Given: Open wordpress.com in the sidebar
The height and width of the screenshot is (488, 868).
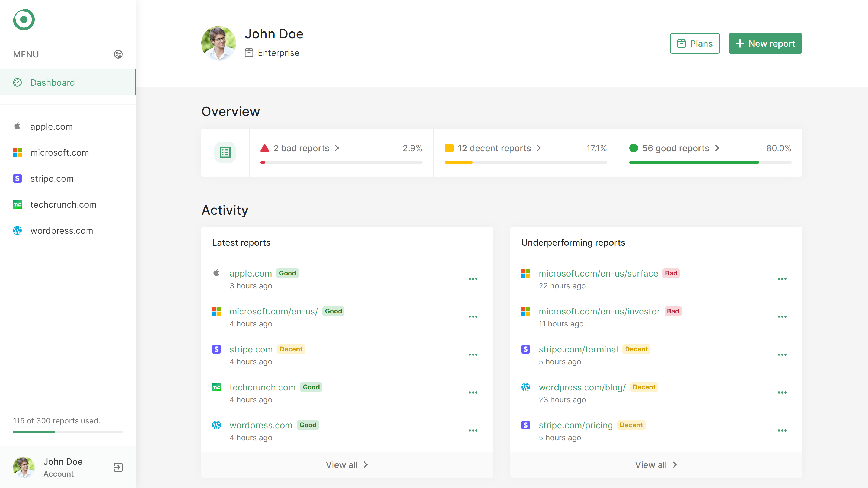Looking at the screenshot, I should pos(67,231).
